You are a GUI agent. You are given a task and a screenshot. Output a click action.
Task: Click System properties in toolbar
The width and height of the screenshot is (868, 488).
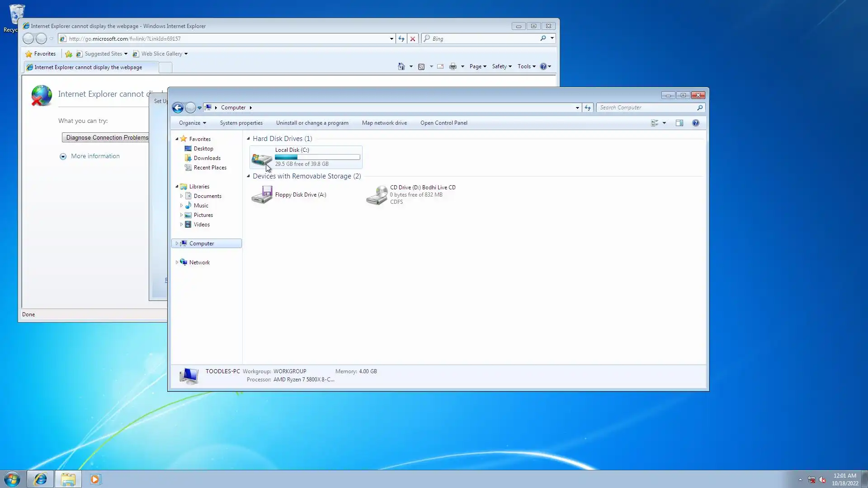coord(241,123)
